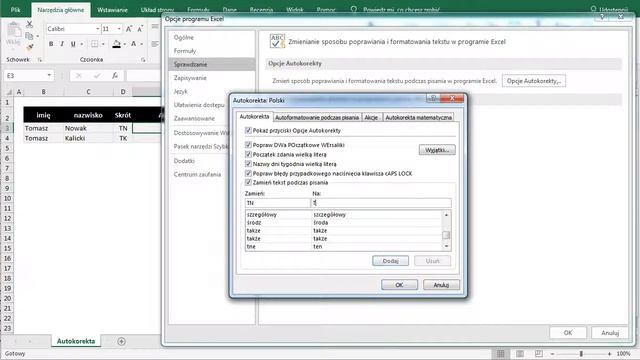Click the zoom in plus icon

click(x=609, y=354)
